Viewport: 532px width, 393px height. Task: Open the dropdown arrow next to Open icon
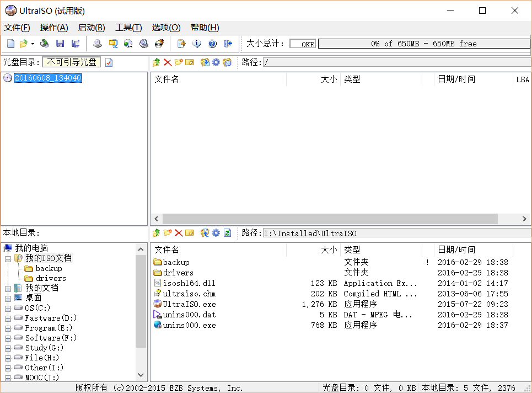(x=33, y=44)
